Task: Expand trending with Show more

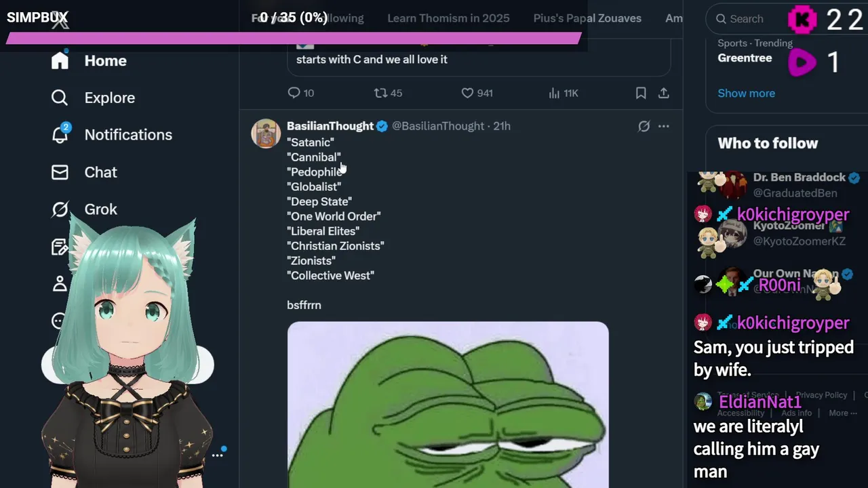Action: click(746, 94)
